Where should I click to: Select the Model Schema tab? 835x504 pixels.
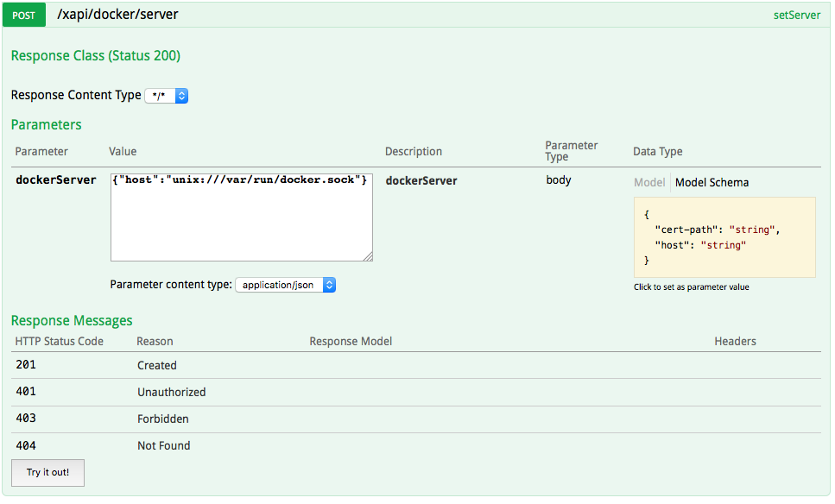tap(712, 182)
